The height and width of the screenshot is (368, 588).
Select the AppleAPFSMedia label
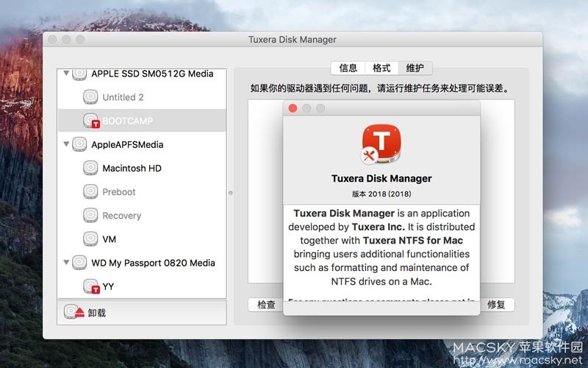(127, 144)
